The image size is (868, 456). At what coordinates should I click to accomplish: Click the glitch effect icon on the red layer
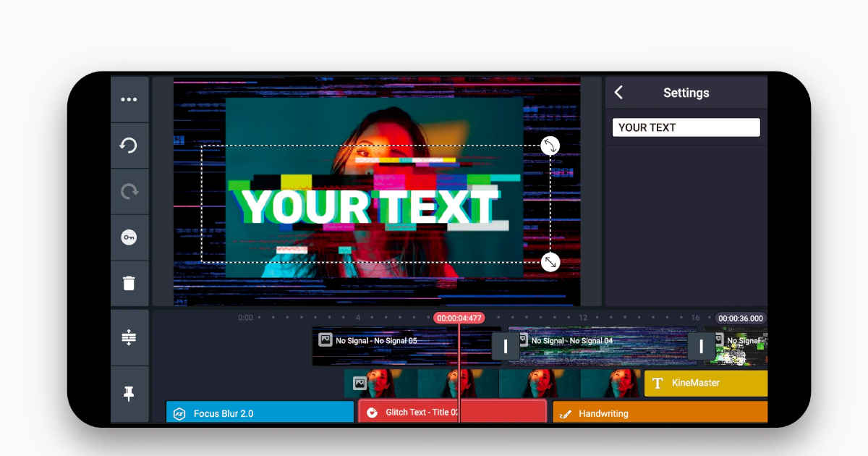[x=372, y=413]
